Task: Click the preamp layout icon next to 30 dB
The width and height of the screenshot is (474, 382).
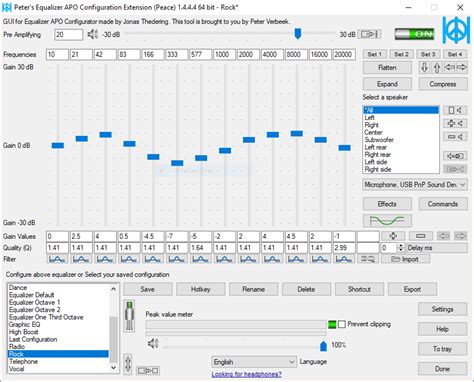Action: click(x=369, y=34)
